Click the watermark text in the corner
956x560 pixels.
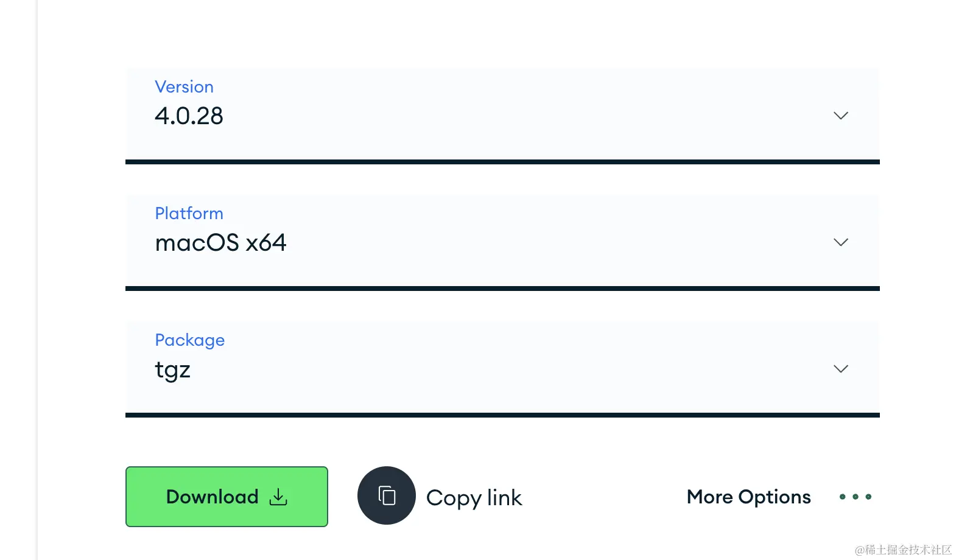(x=903, y=550)
